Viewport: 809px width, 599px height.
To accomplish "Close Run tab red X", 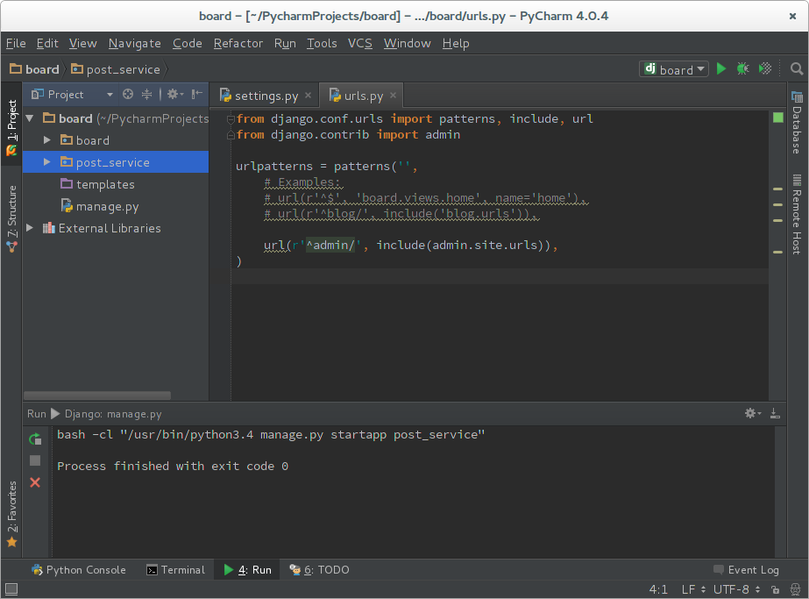I will tap(35, 482).
